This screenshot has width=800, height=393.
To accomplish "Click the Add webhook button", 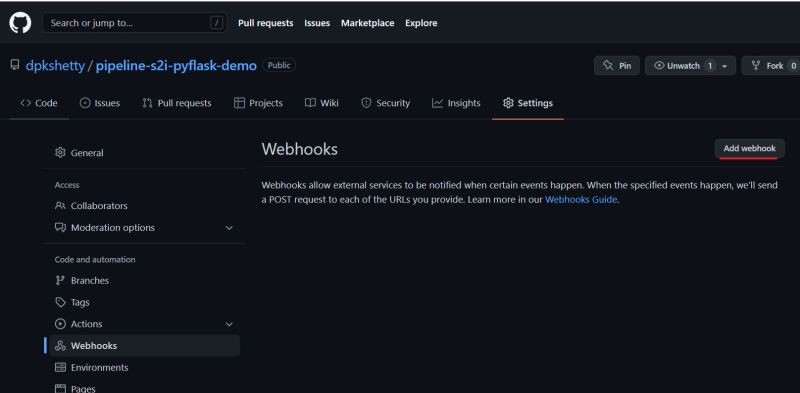I will coord(749,149).
